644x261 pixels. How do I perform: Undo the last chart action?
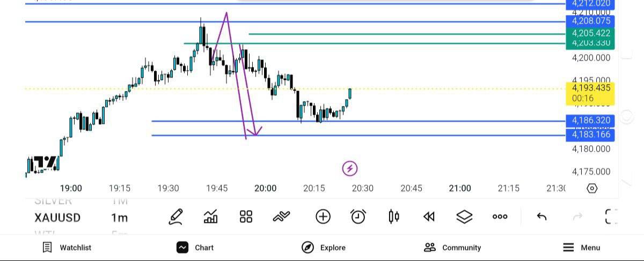tap(542, 217)
